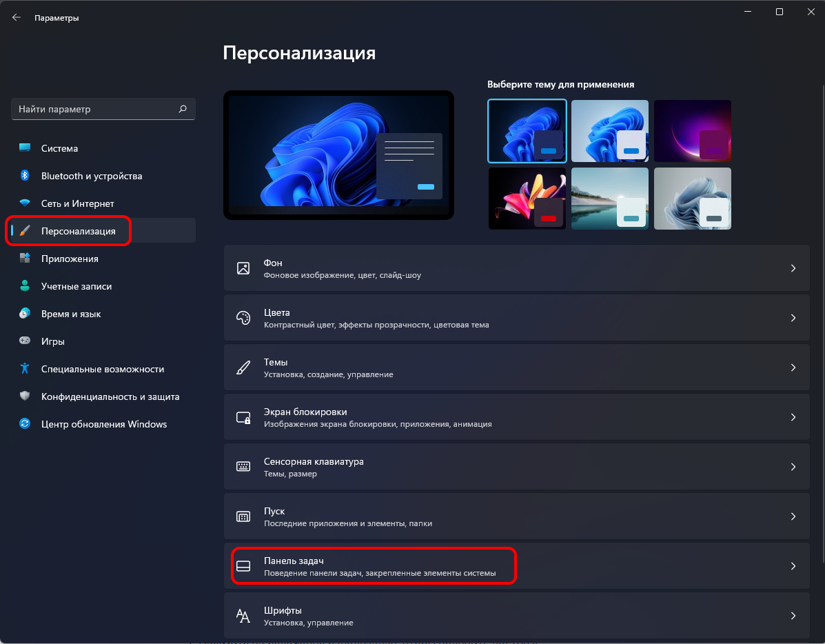Click the search magnifier icon
Screen dimensions: 825x644
coord(183,109)
